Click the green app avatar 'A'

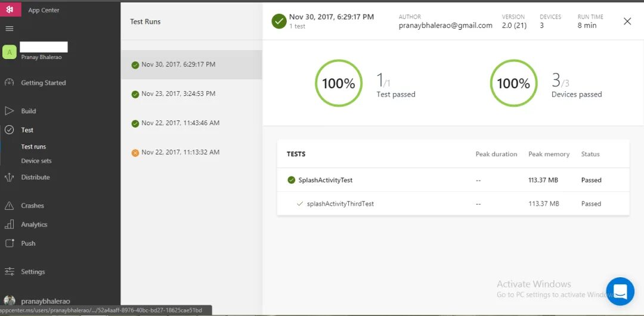(x=10, y=52)
